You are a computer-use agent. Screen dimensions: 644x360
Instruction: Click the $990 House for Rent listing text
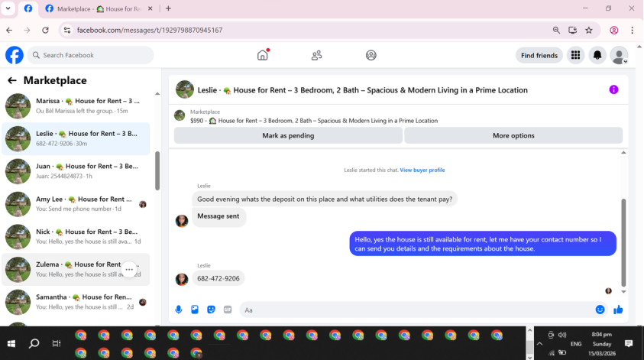point(314,121)
